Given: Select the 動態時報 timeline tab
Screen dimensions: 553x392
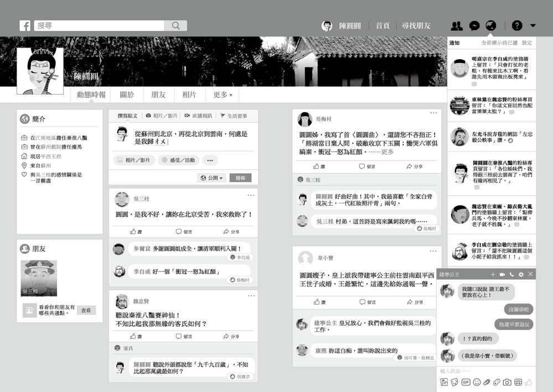Looking at the screenshot, I should coord(91,95).
